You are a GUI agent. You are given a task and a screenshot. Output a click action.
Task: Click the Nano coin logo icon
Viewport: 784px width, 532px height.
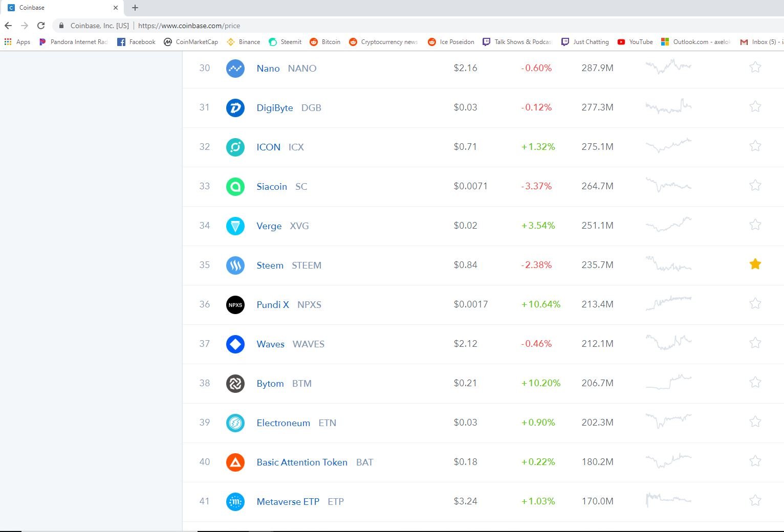point(235,69)
